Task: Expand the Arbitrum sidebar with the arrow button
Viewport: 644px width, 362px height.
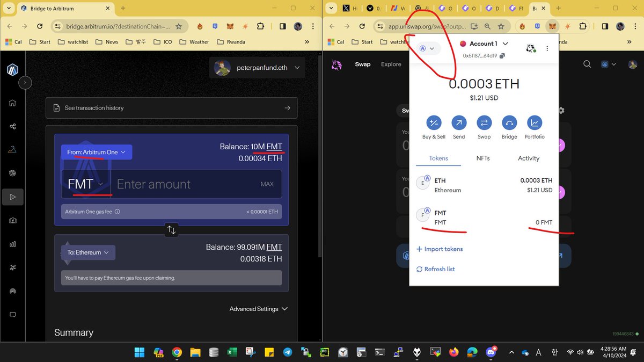Action: coord(25,83)
